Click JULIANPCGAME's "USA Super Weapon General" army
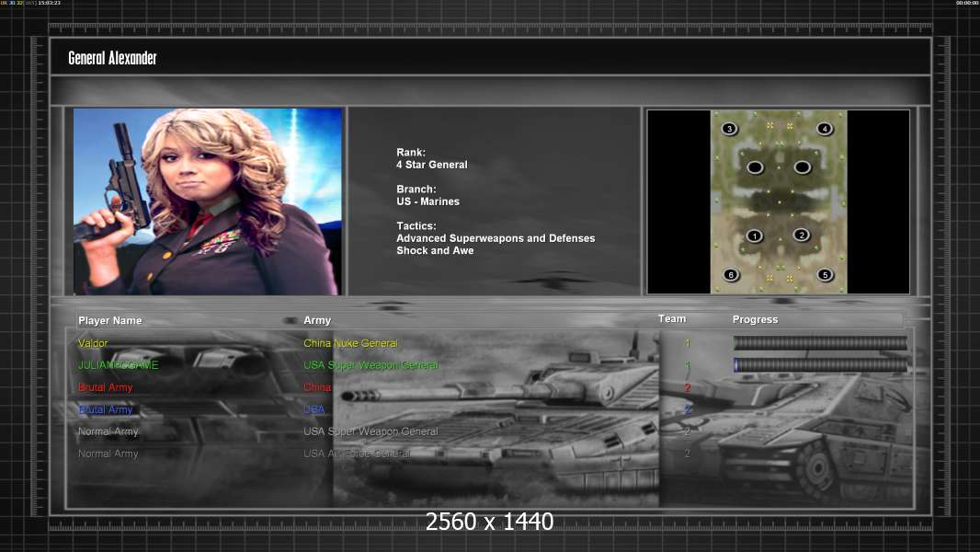The height and width of the screenshot is (552, 980). tap(371, 365)
